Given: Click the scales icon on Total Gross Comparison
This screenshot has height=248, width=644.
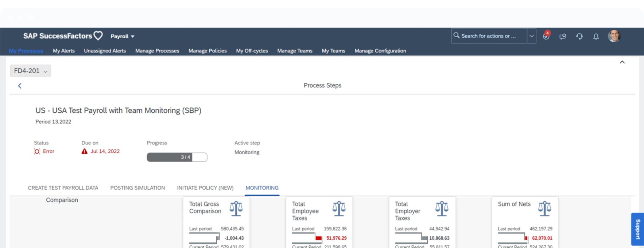Looking at the screenshot, I should point(236,209).
